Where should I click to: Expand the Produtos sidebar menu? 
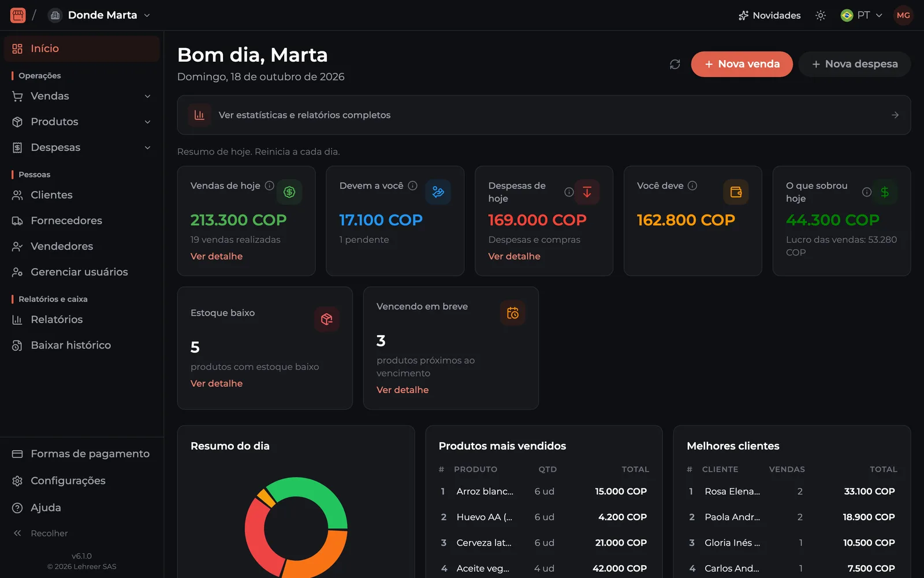[x=82, y=122]
